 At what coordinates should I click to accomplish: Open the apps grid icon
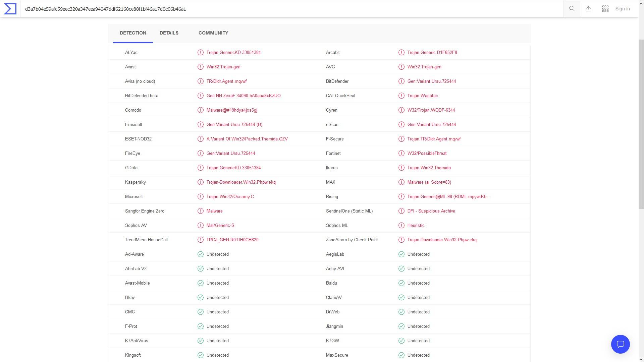605,9
